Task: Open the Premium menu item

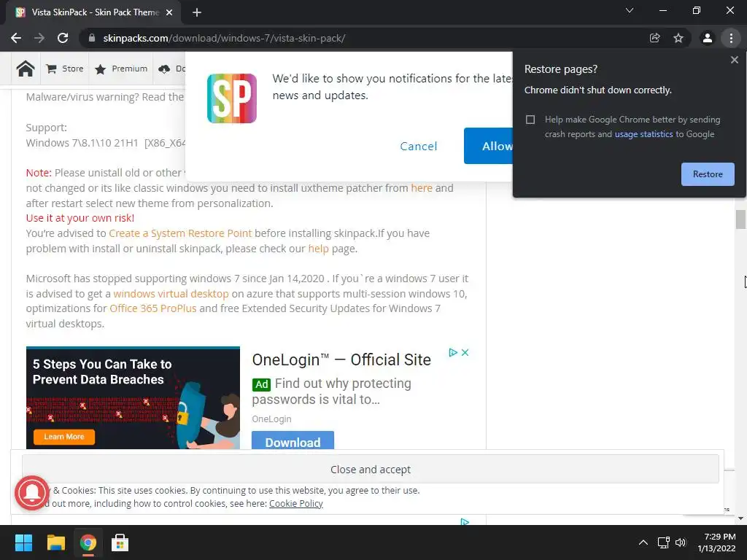Action: (121, 69)
